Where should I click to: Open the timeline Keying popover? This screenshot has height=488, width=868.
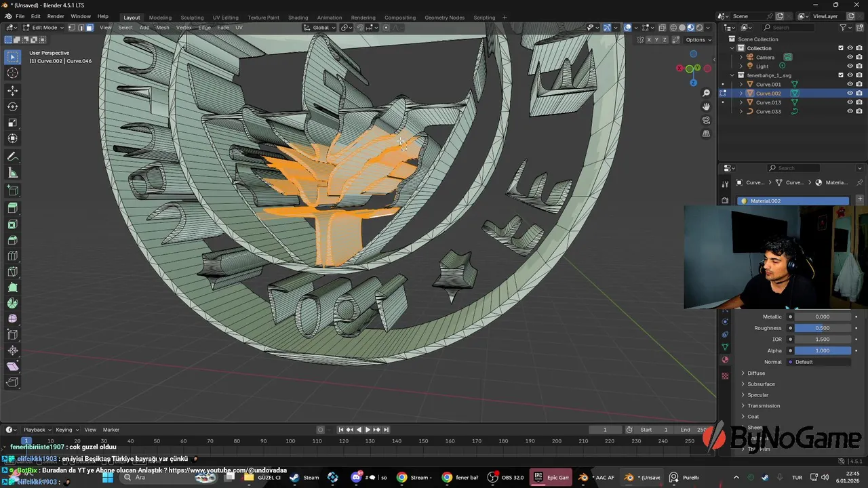click(66, 430)
